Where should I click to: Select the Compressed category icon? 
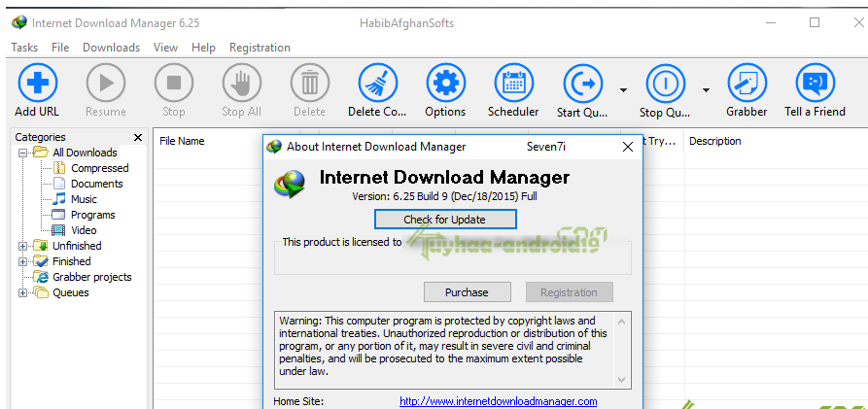click(x=58, y=168)
